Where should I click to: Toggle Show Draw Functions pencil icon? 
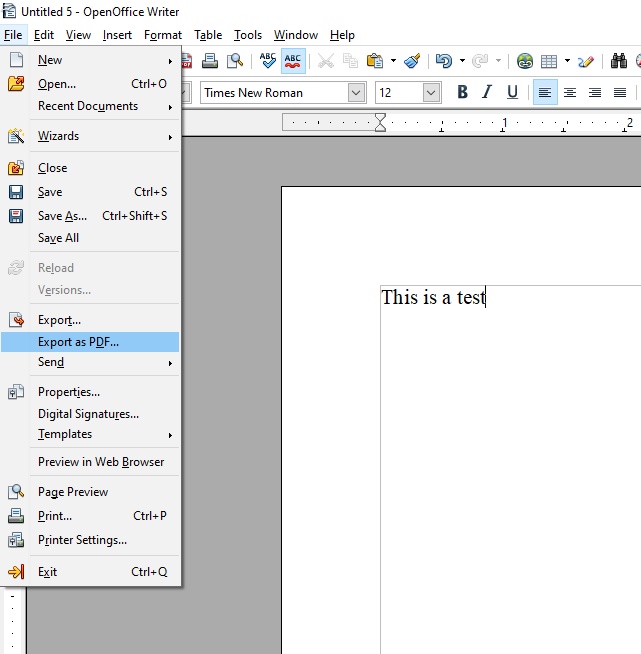586,61
